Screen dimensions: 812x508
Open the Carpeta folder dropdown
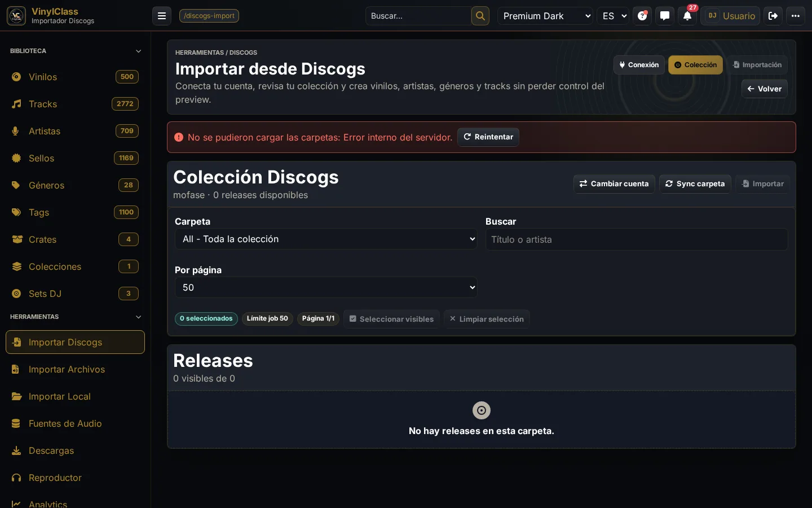click(x=326, y=239)
